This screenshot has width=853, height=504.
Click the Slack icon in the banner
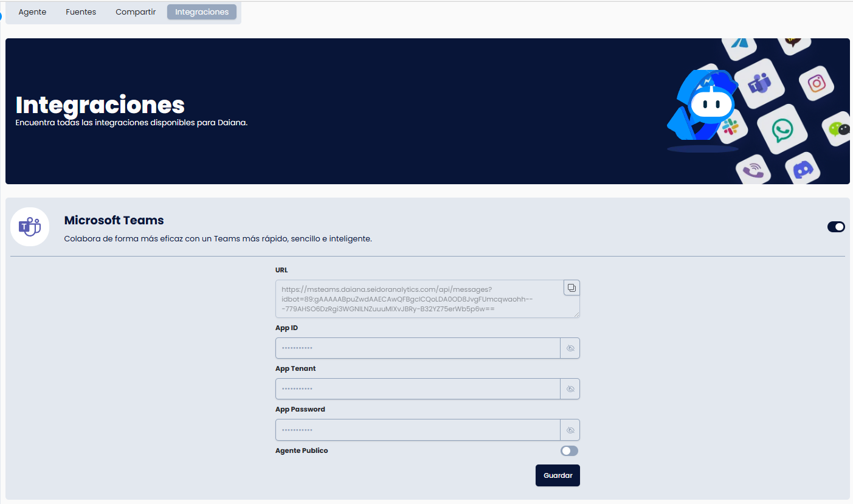pyautogui.click(x=729, y=127)
